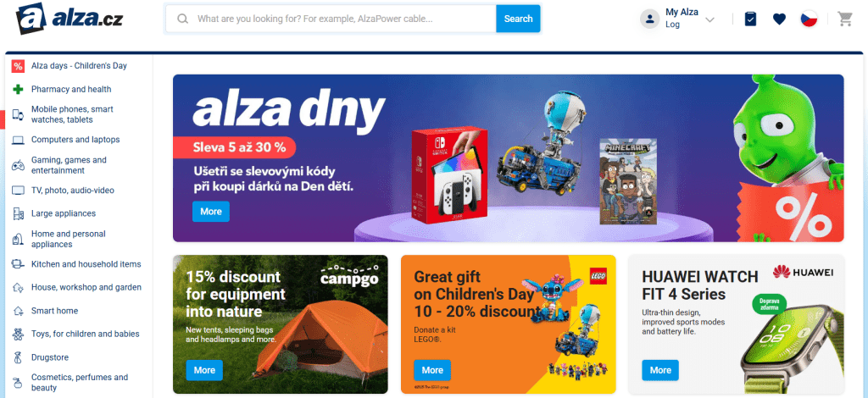The width and height of the screenshot is (868, 398).
Task: Open the LEGO Children's Day gift banner
Action: coord(509,324)
